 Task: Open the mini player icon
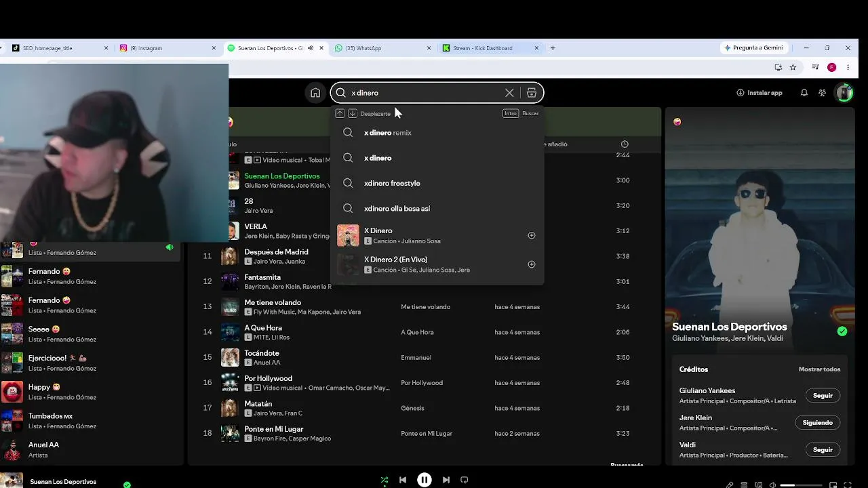[x=833, y=485]
